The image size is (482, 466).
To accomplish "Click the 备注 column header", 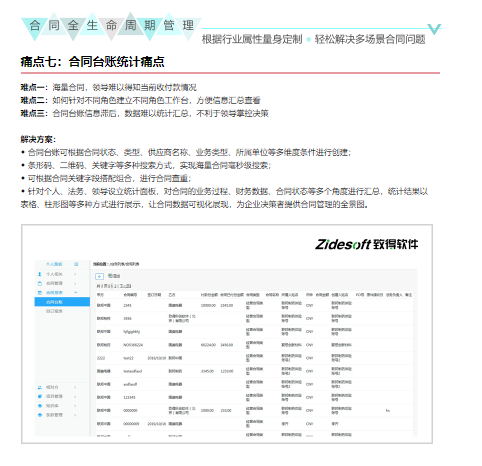I will click(409, 295).
